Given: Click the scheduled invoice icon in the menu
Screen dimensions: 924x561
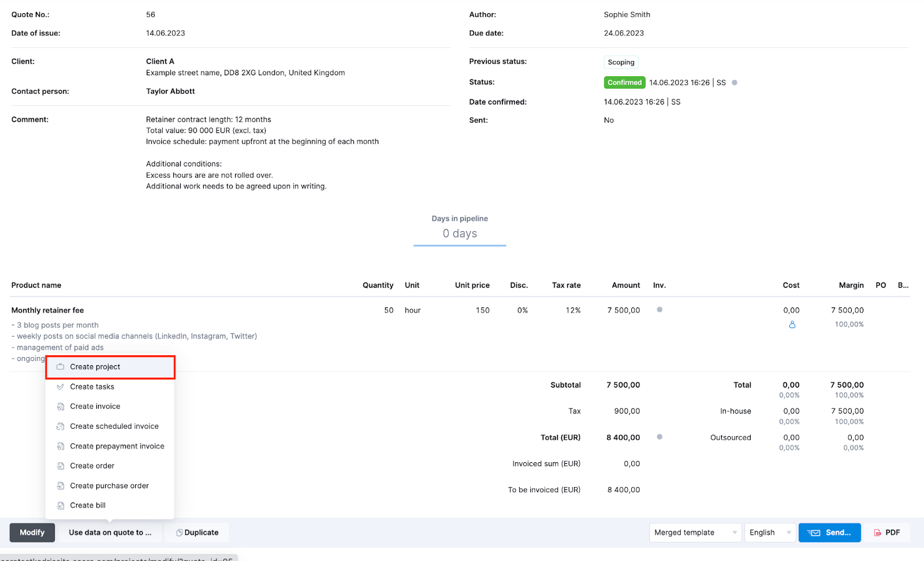Looking at the screenshot, I should 60,426.
